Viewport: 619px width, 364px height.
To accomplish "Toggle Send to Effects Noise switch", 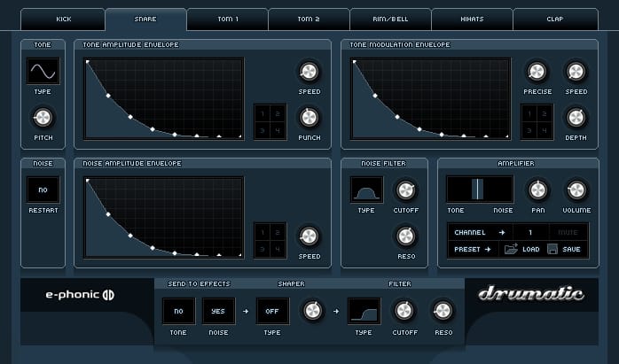I will click(x=218, y=311).
